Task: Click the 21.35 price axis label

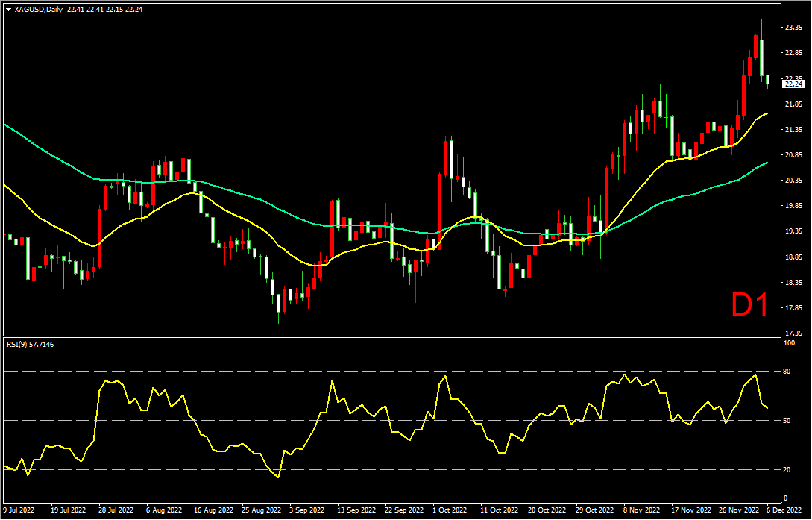Action: tap(794, 130)
